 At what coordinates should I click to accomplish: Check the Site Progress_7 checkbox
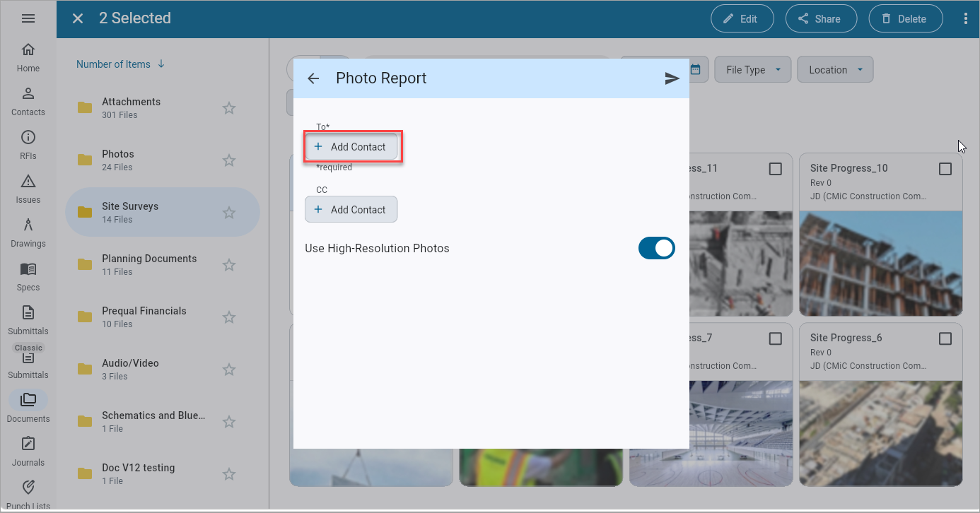click(776, 338)
